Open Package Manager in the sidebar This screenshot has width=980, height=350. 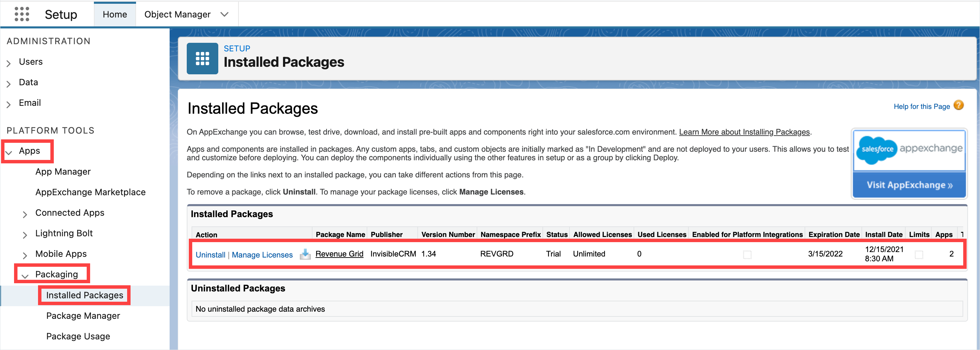tap(83, 315)
